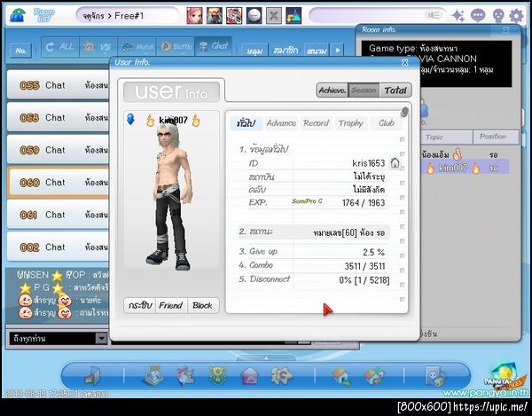The width and height of the screenshot is (532, 416).
Task: Open the ถึงทุกท่าน chat target dropdown
Action: (101, 338)
